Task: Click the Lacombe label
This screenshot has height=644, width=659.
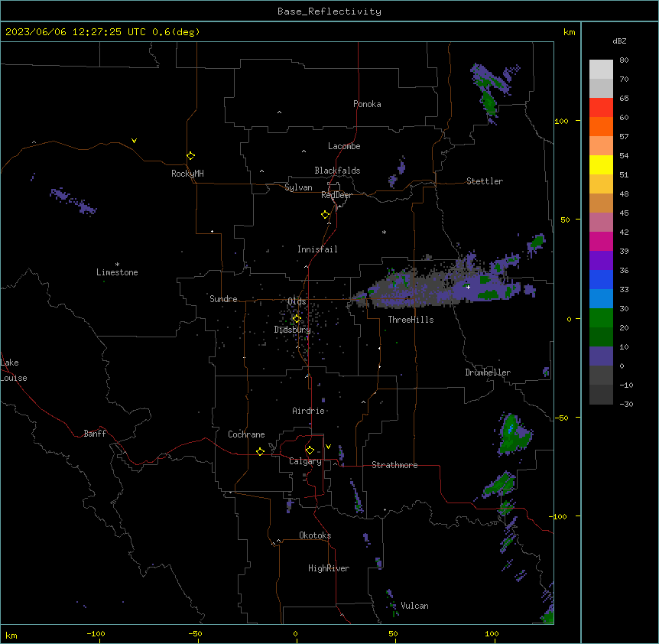Action: coord(344,146)
